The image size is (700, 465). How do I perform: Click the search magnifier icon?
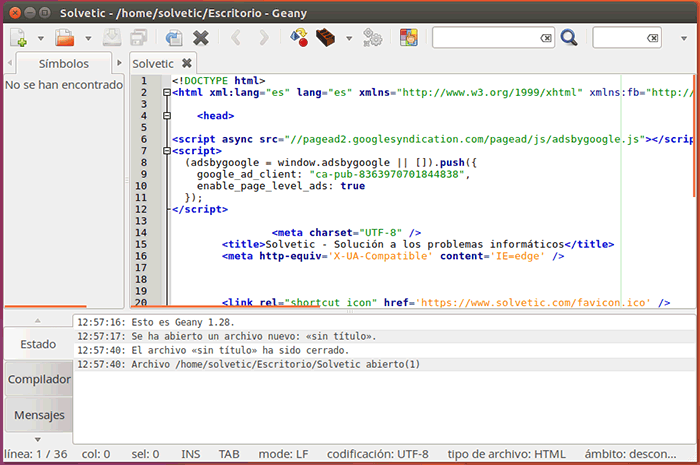click(569, 38)
